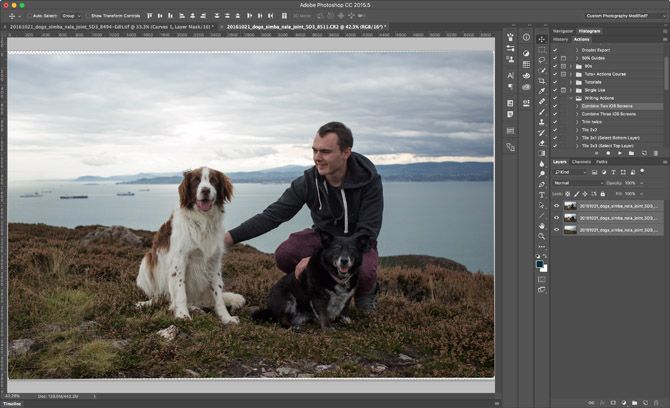Toggle checkmark for Tutorials action set
Image resolution: width=670 pixels, height=408 pixels.
(555, 82)
